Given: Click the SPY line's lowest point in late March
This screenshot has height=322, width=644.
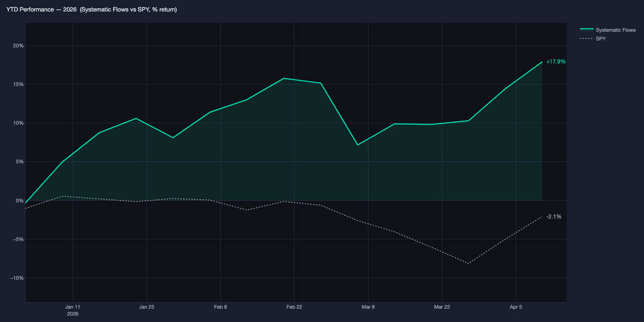Looking at the screenshot, I should (x=468, y=264).
